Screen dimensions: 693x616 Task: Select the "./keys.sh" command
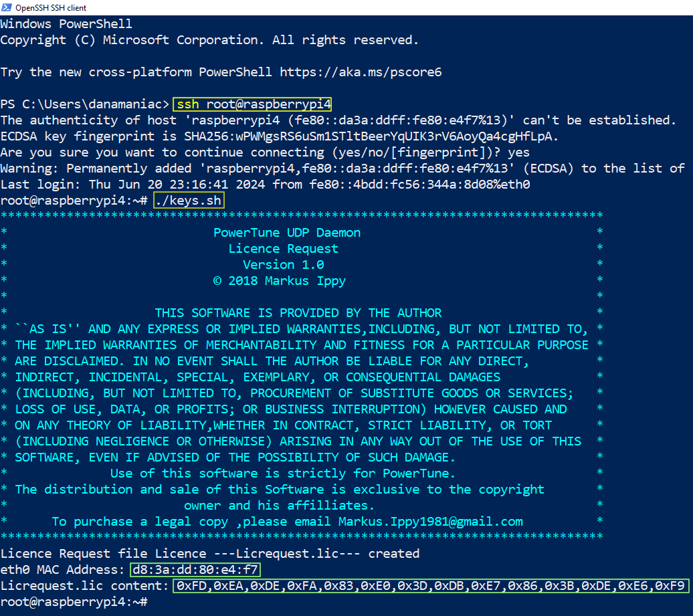pos(188,200)
